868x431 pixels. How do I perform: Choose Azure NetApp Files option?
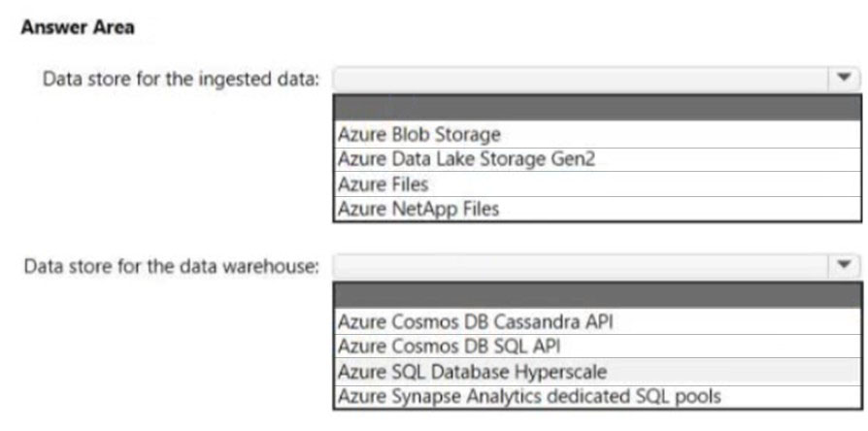coord(597,209)
